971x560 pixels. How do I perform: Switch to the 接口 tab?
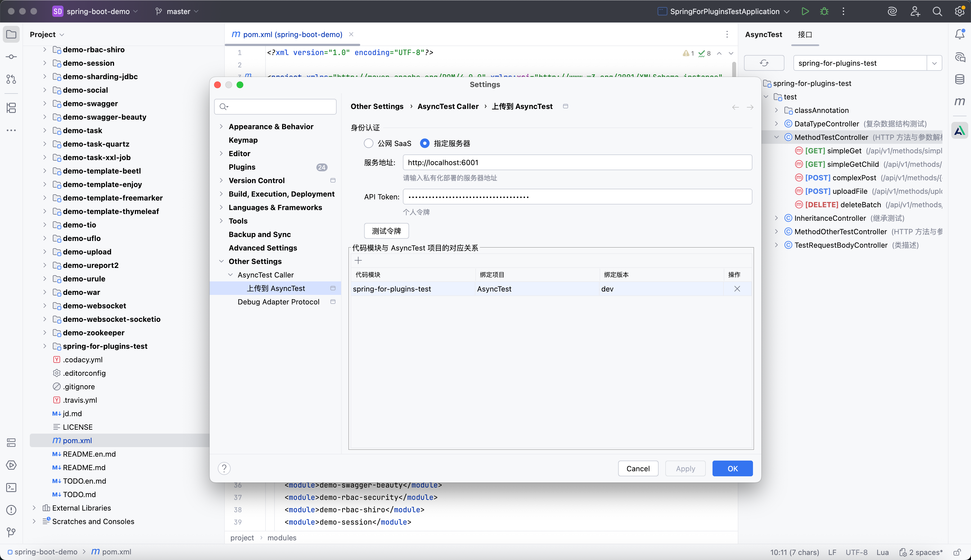(805, 35)
